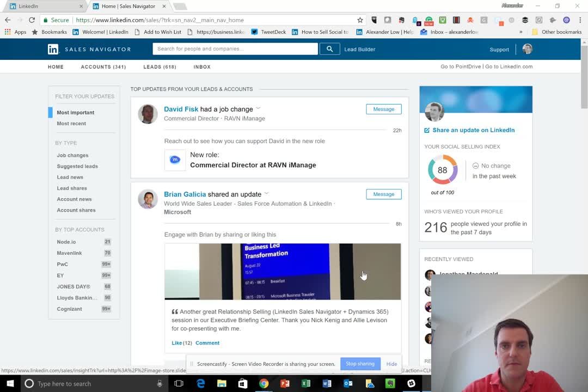
Task: Click Go to LinkedIn.com link
Action: click(x=509, y=66)
